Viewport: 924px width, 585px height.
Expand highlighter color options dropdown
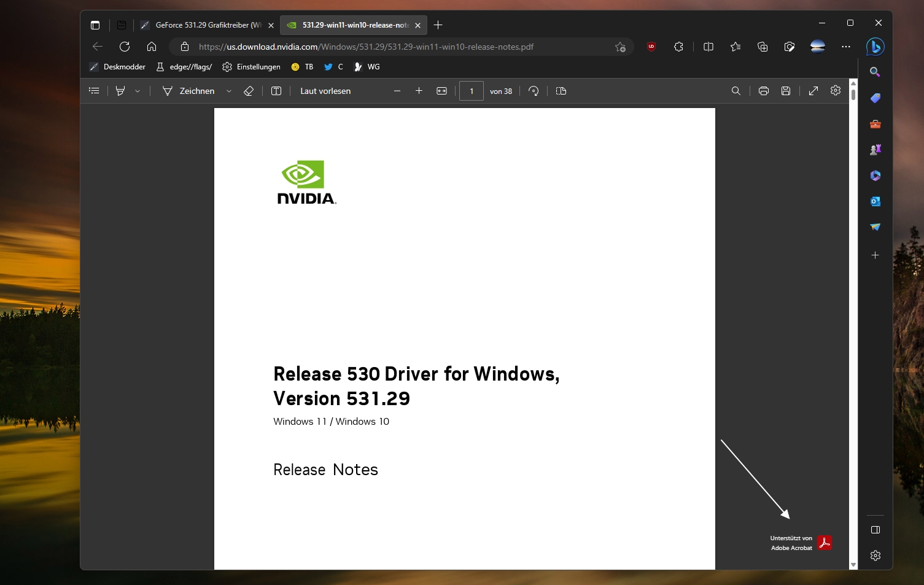tap(138, 91)
